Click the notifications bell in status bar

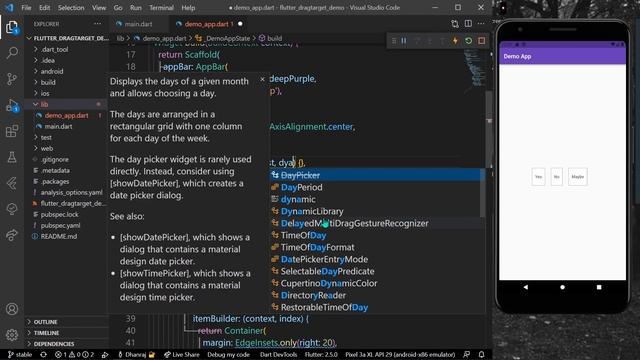[482, 354]
